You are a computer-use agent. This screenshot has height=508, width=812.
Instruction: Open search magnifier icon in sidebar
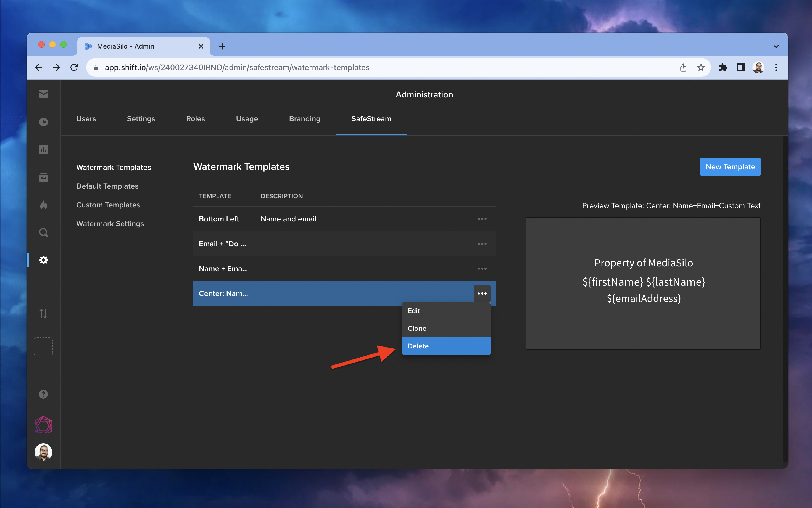click(x=43, y=232)
